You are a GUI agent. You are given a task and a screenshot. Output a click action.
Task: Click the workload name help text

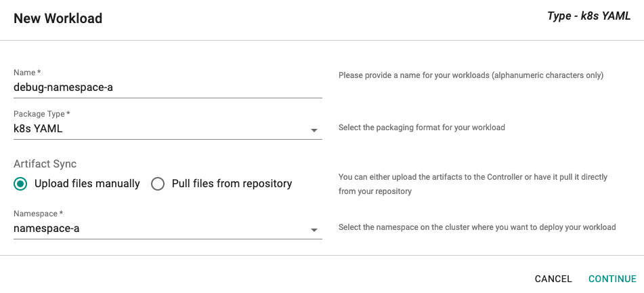pyautogui.click(x=471, y=75)
